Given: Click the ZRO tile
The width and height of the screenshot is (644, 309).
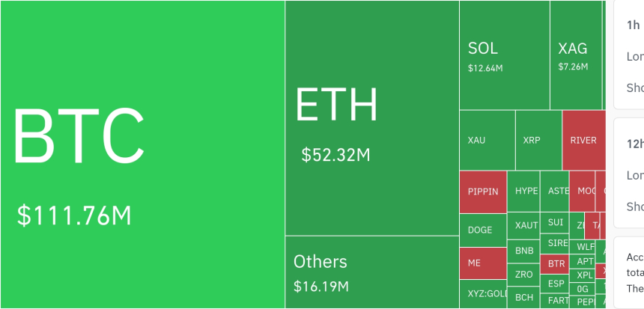Looking at the screenshot, I should click(x=523, y=275).
